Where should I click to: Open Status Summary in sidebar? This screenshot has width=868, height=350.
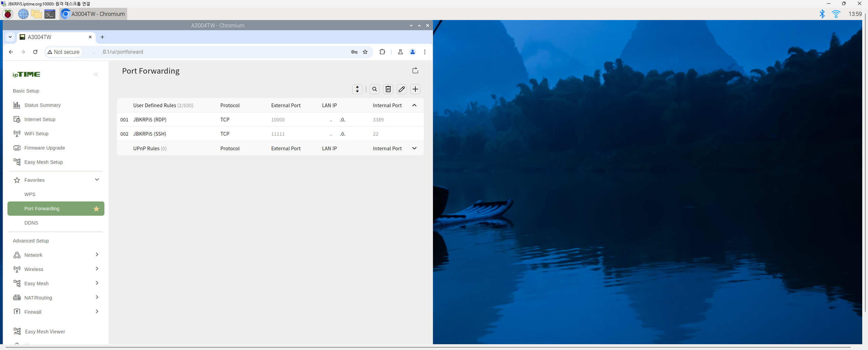42,105
